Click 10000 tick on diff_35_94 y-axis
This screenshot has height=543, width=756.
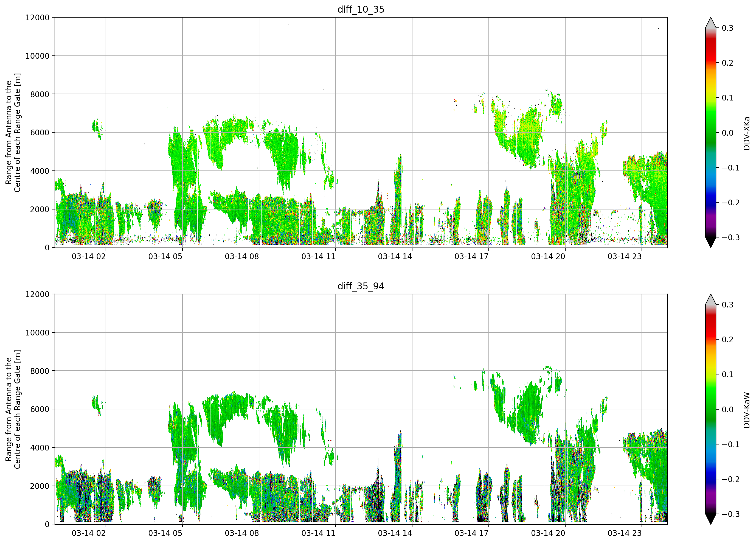pos(37,333)
